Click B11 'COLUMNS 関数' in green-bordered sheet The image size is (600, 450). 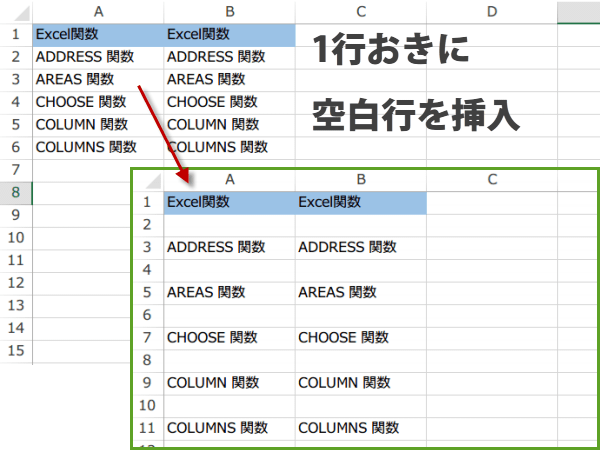tap(361, 429)
